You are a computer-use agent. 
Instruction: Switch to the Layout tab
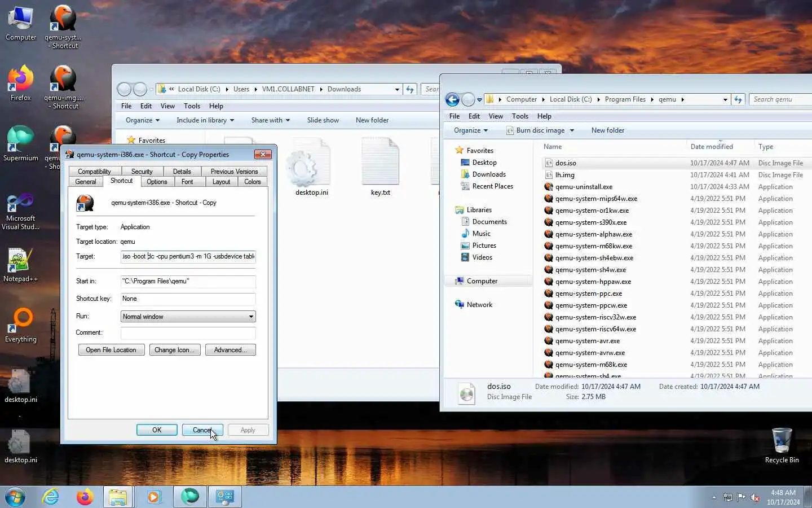(x=221, y=181)
